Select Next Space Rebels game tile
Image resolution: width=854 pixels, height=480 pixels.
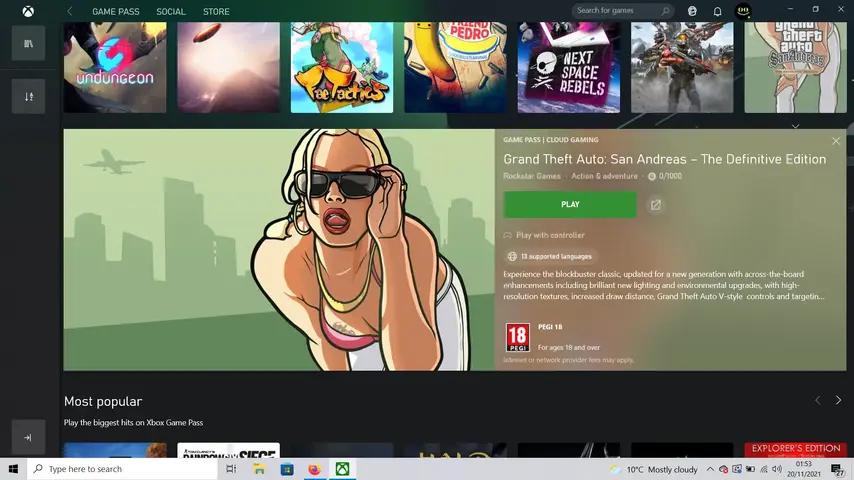point(569,68)
